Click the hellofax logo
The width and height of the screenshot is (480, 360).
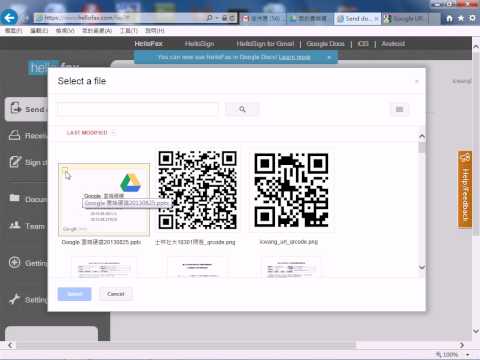(x=53, y=68)
